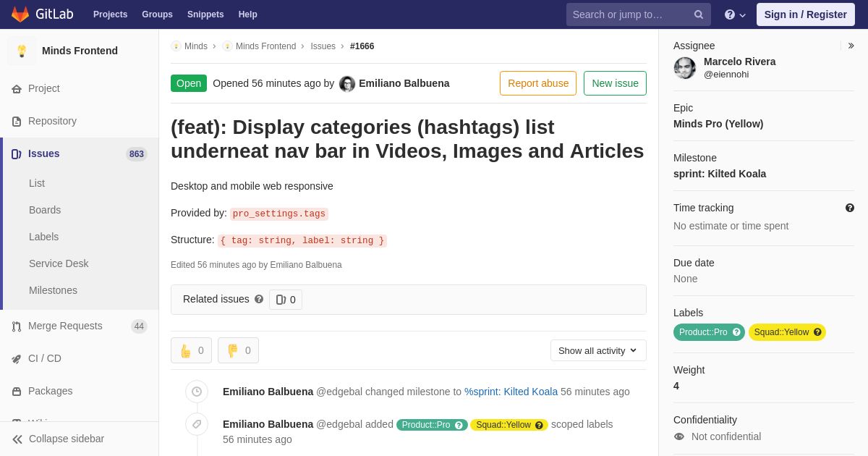Click the New issue button
868x456 pixels.
pyautogui.click(x=615, y=83)
